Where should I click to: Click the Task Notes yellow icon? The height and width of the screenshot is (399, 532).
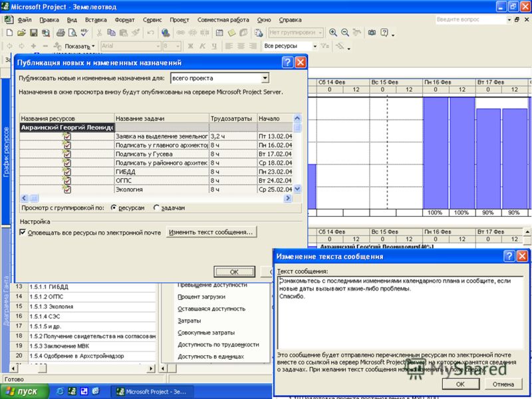tap(231, 33)
